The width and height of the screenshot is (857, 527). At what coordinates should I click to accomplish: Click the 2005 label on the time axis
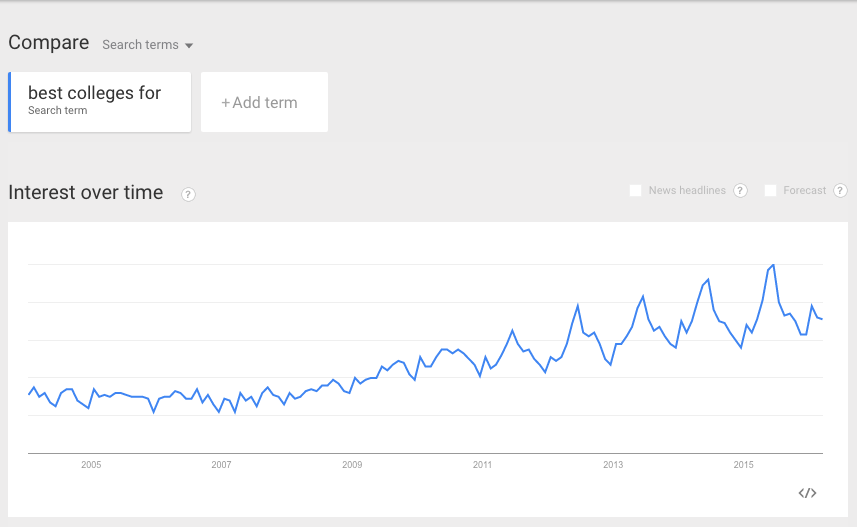coord(91,465)
